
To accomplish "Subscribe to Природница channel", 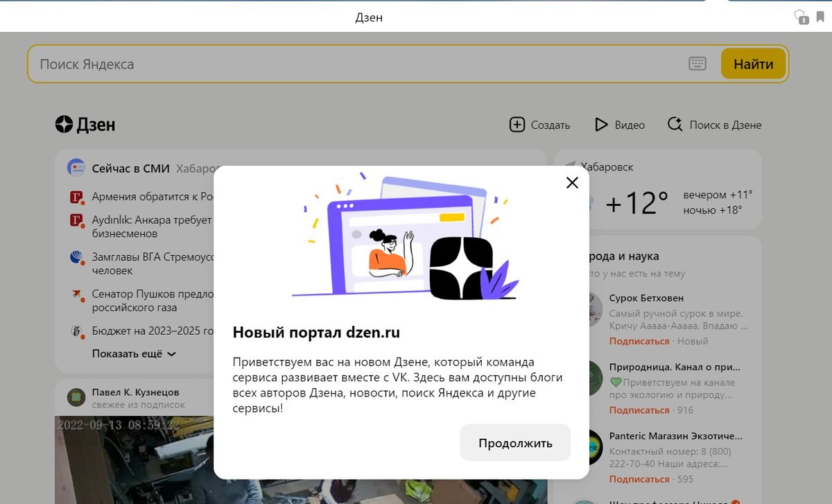I will tap(639, 410).
